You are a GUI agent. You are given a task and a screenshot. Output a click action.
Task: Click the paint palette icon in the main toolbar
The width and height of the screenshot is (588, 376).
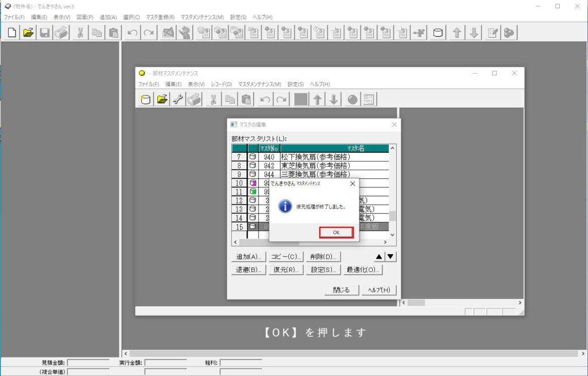pyautogui.click(x=509, y=33)
